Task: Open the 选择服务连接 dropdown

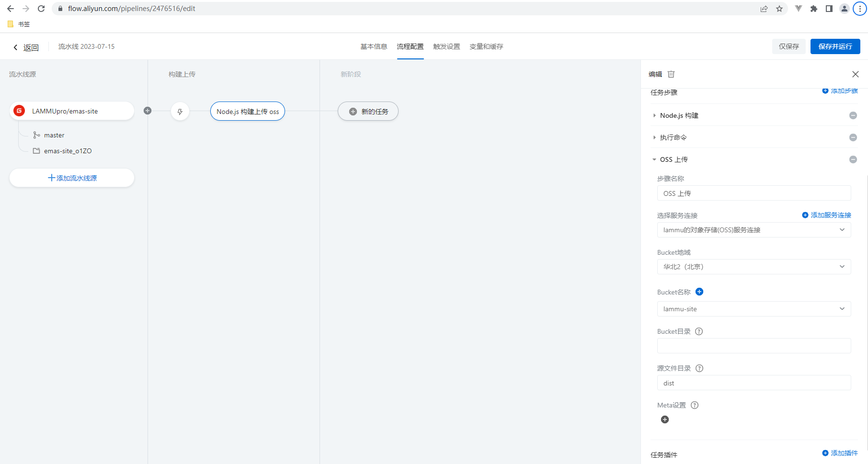Action: pyautogui.click(x=754, y=230)
